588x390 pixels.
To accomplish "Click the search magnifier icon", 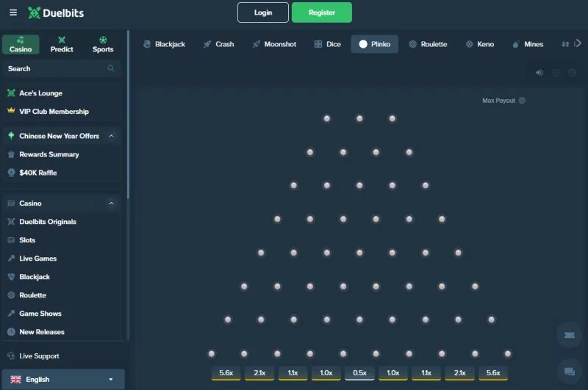I will coord(111,68).
